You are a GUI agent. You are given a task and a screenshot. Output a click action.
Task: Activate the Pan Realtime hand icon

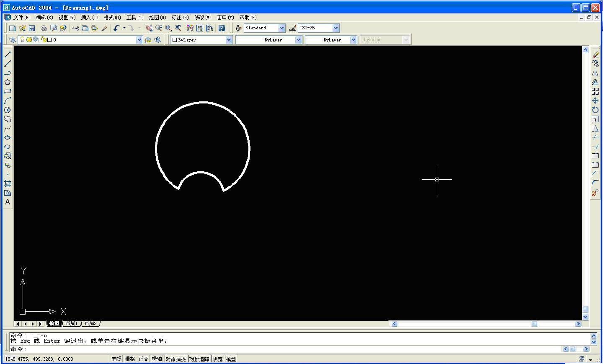pos(149,28)
